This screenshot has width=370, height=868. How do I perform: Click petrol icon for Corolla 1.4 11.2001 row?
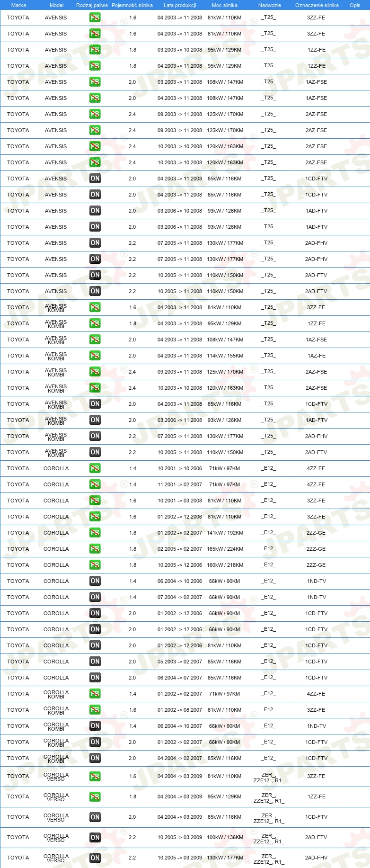click(95, 484)
